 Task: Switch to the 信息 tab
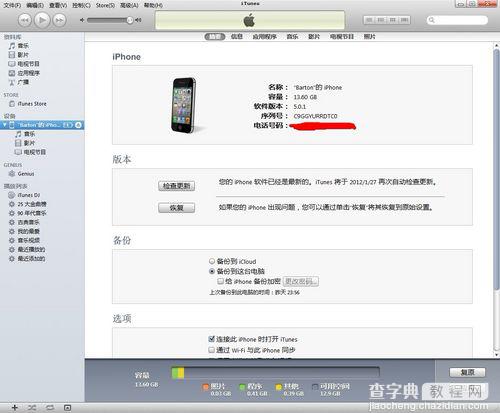[x=237, y=37]
